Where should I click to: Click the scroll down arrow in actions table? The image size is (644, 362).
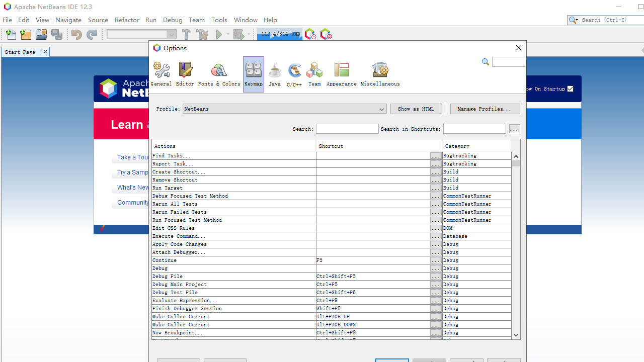coord(516,335)
